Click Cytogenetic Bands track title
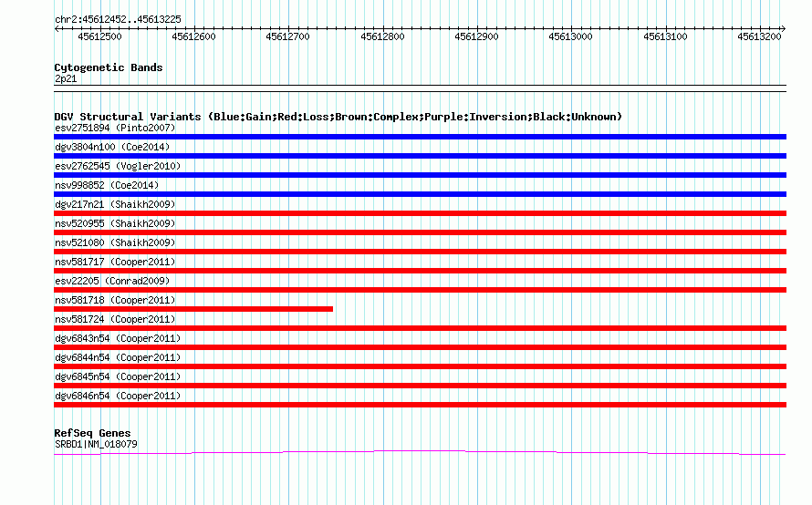The image size is (812, 505). tap(109, 67)
